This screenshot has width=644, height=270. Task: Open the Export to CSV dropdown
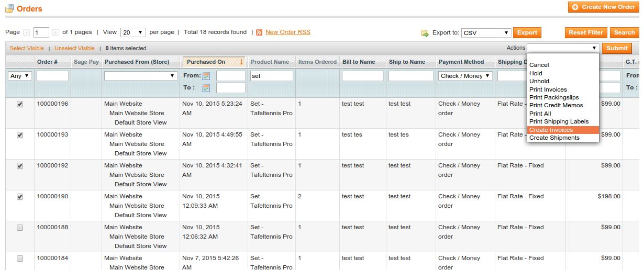[486, 33]
